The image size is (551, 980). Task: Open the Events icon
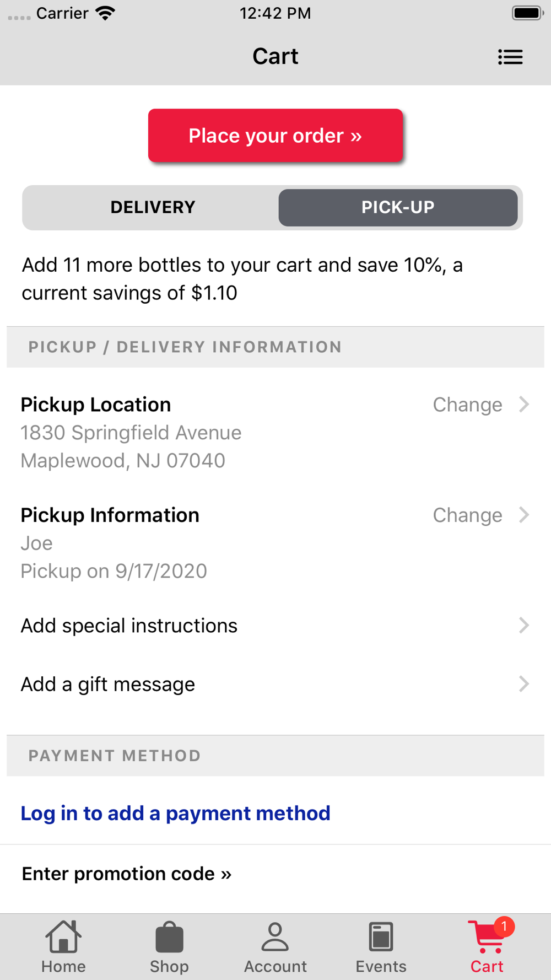pos(381,937)
